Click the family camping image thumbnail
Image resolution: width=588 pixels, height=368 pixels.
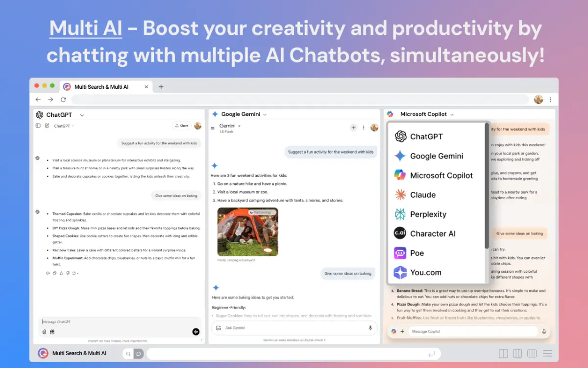(x=247, y=232)
